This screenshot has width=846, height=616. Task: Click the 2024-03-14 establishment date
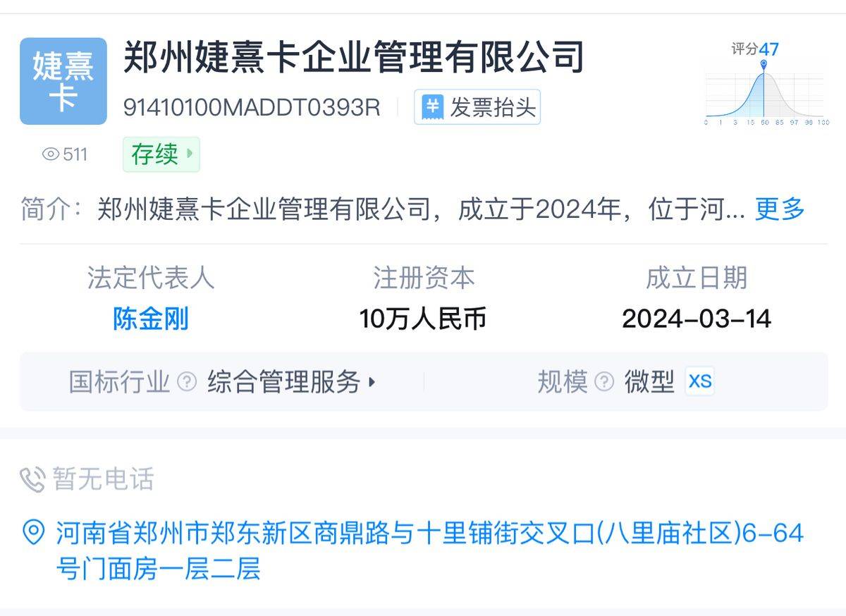[x=697, y=319]
